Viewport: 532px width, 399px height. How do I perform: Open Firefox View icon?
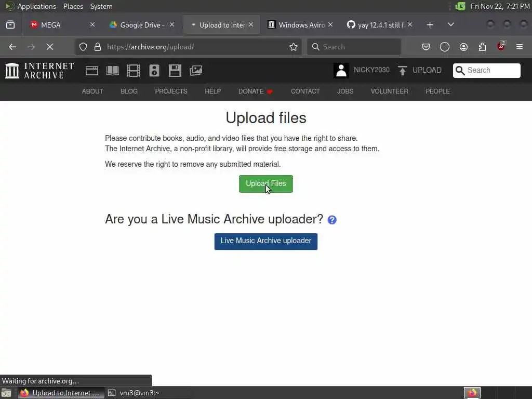tap(10, 25)
